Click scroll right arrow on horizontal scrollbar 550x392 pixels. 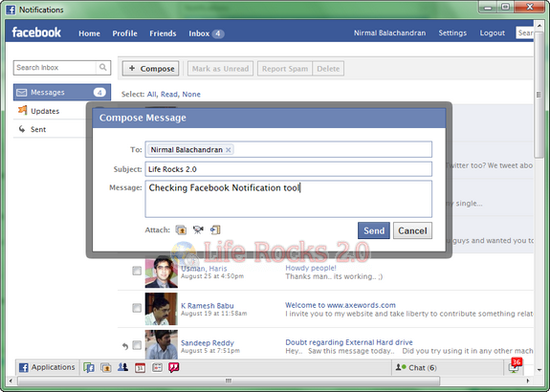coord(528,381)
